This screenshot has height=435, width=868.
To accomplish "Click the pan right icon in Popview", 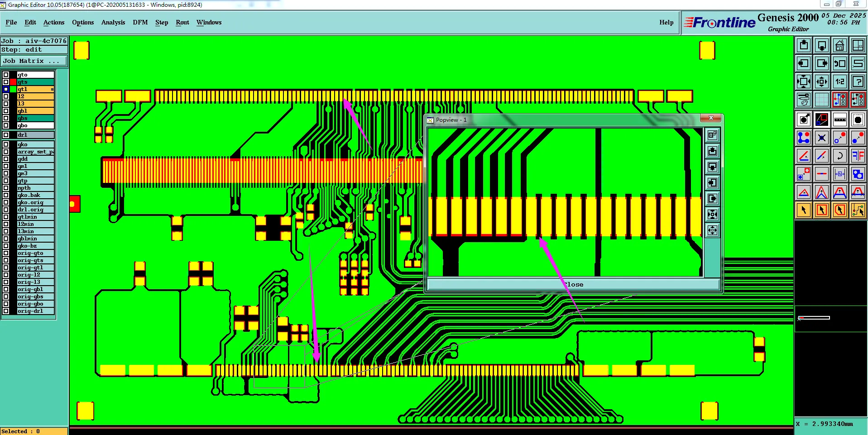I will tap(712, 198).
